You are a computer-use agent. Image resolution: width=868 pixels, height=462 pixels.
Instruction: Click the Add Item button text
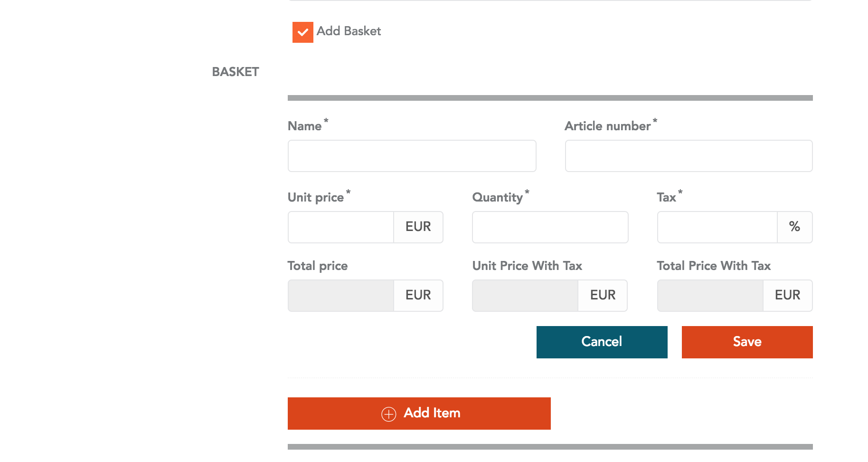click(x=432, y=413)
